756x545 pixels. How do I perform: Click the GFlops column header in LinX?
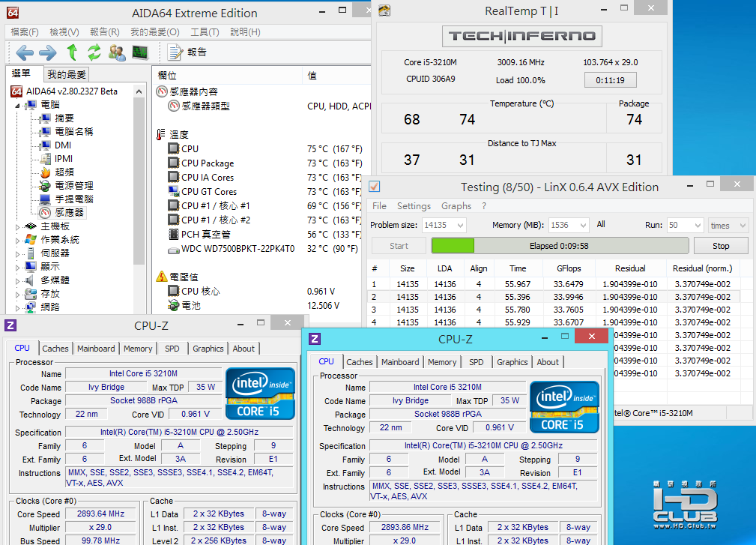[x=569, y=268]
